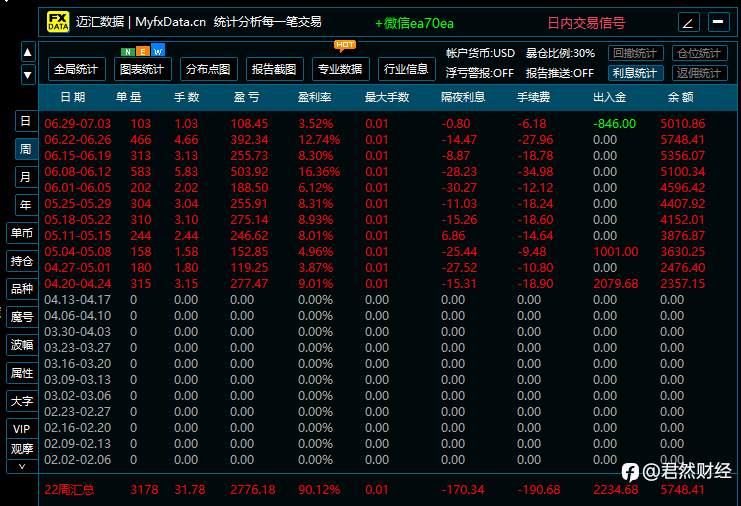Screen dimensions: 741x506
Task: Open 行业信息 industry info
Action: [x=406, y=69]
